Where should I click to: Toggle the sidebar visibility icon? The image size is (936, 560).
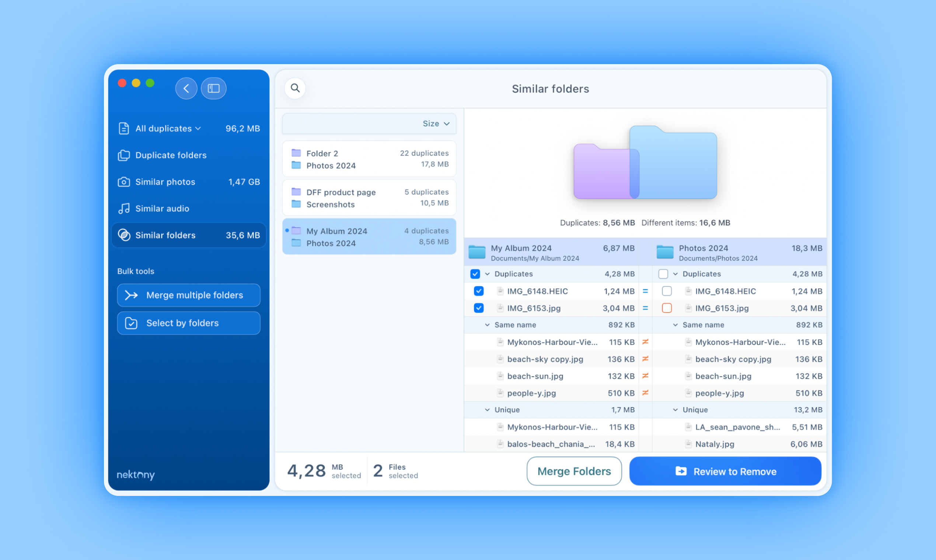(x=214, y=88)
